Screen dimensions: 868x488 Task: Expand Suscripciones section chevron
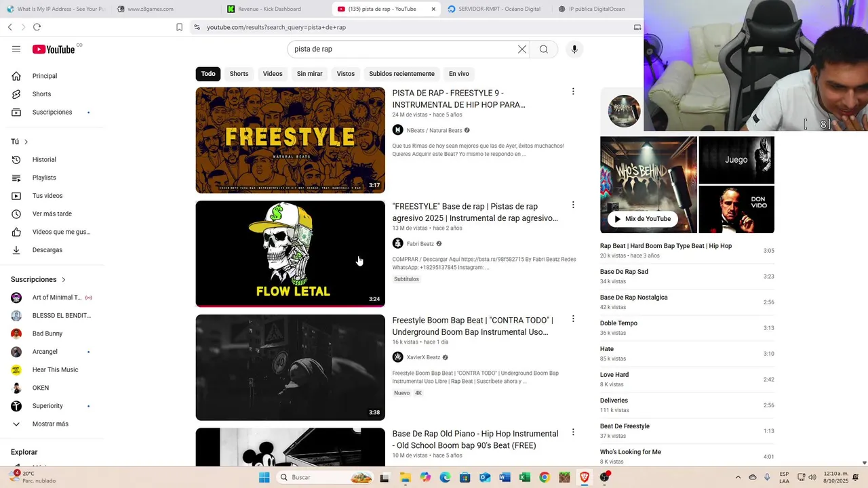click(64, 279)
